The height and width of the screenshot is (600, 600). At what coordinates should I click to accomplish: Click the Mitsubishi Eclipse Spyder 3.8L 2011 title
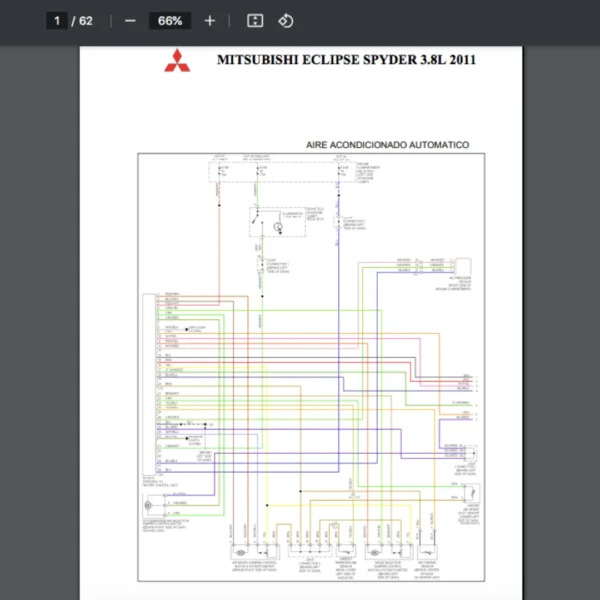click(346, 60)
